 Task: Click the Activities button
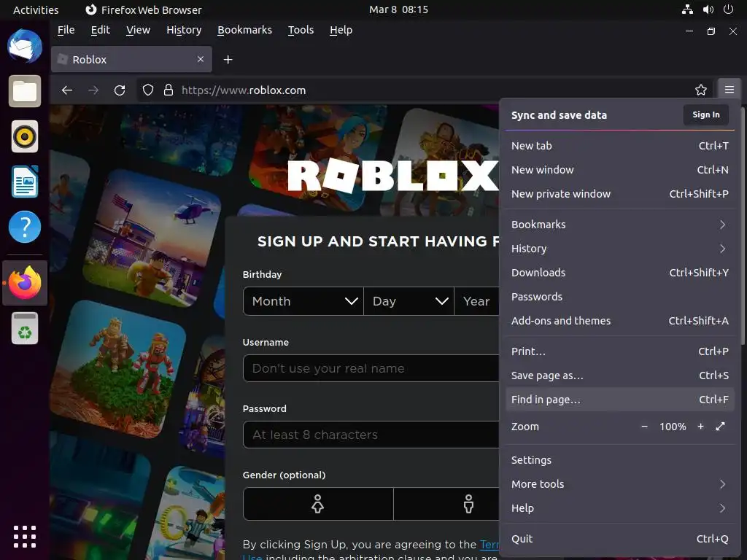click(x=36, y=9)
